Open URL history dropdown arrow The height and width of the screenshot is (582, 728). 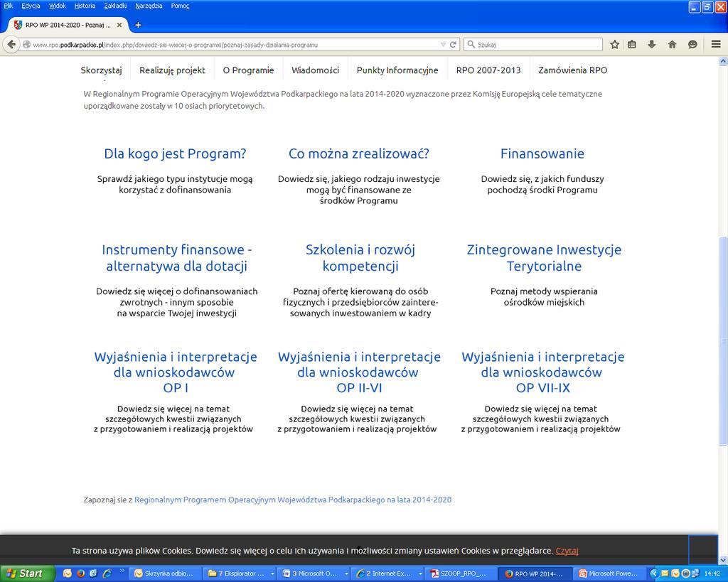pyautogui.click(x=443, y=45)
